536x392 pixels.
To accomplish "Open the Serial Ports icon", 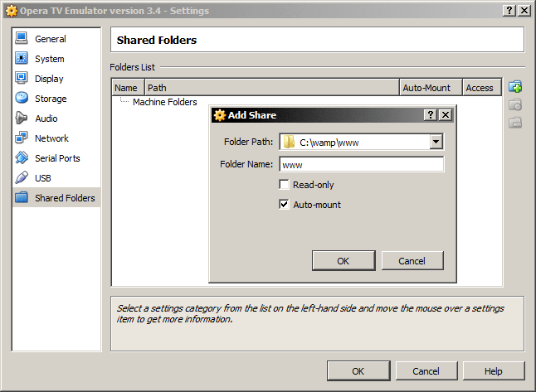I will (x=22, y=157).
